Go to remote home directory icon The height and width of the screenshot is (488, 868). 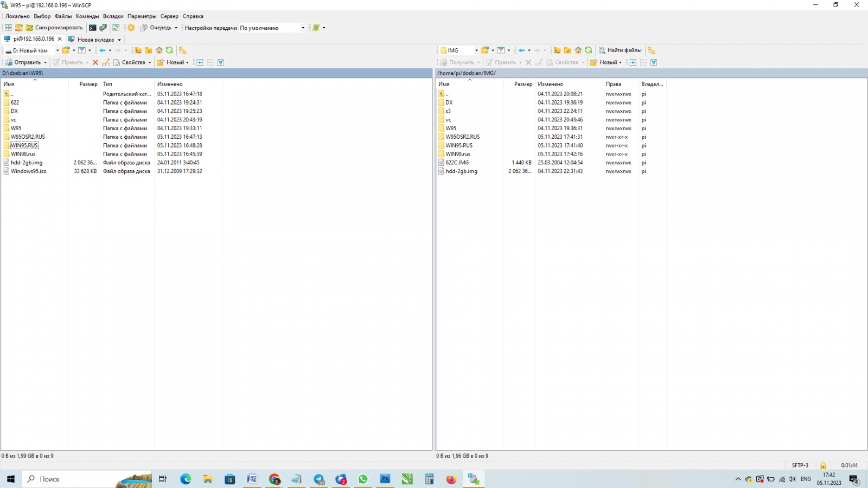(578, 50)
